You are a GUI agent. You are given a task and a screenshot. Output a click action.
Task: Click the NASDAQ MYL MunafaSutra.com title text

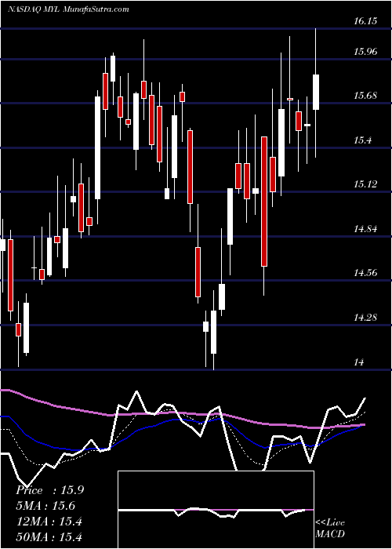(69, 9)
